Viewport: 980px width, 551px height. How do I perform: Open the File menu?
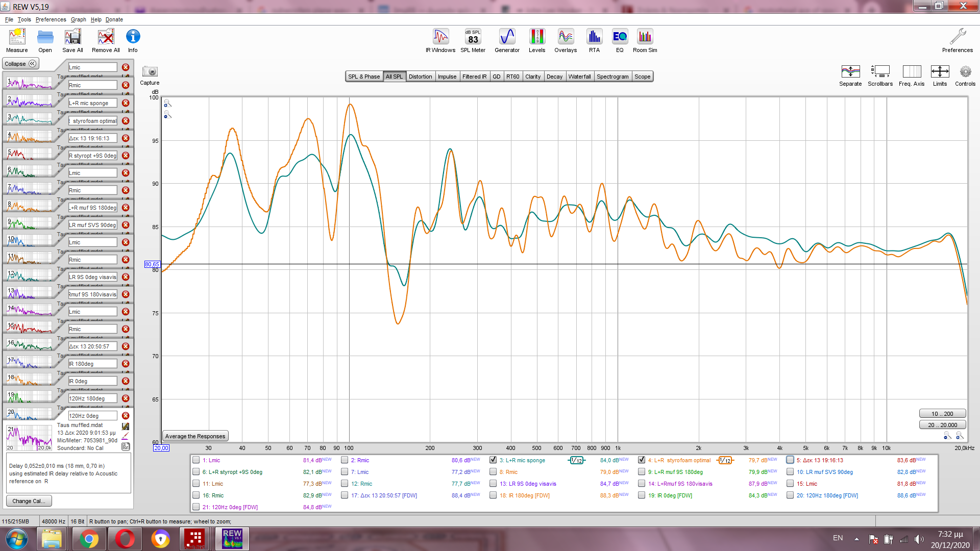tap(9, 19)
